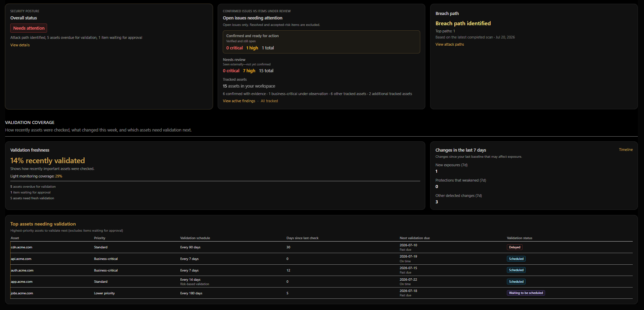Viewport: 644px width, 310px height.
Task: Open the Timeline link
Action: (626, 150)
